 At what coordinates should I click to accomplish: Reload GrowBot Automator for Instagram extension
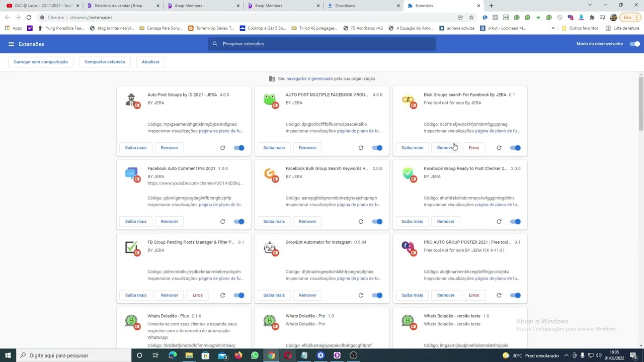point(361,295)
